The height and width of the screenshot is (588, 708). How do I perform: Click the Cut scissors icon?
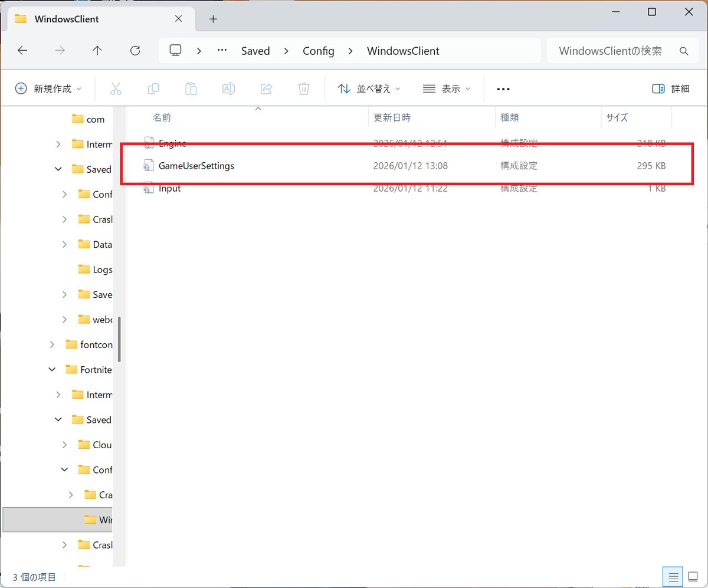116,89
